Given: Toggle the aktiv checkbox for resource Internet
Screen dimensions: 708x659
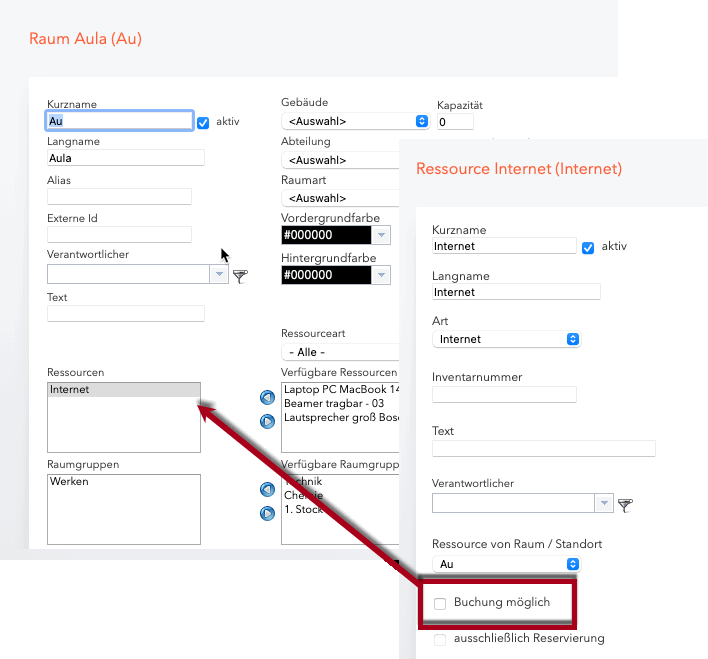Looking at the screenshot, I should [588, 247].
